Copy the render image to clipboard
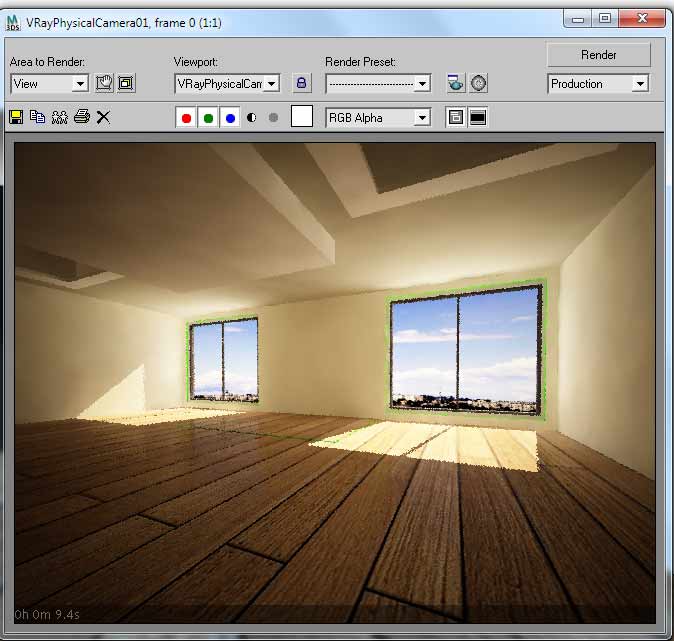 (x=38, y=117)
